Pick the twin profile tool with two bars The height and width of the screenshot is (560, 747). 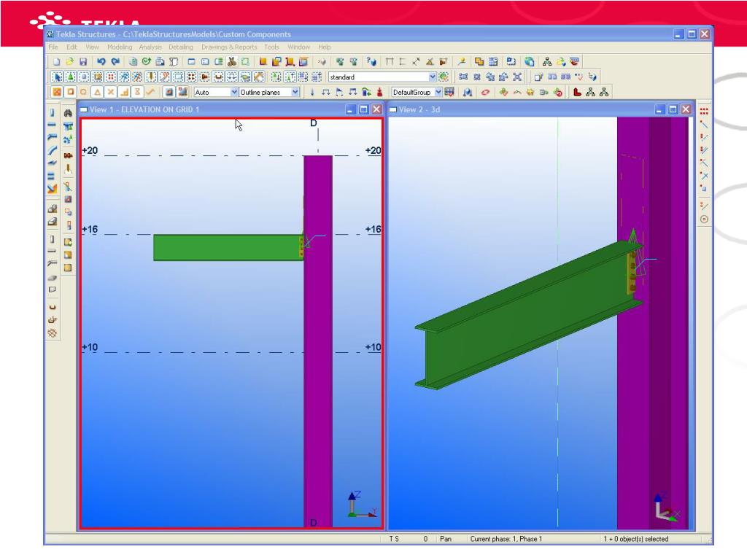[x=52, y=176]
